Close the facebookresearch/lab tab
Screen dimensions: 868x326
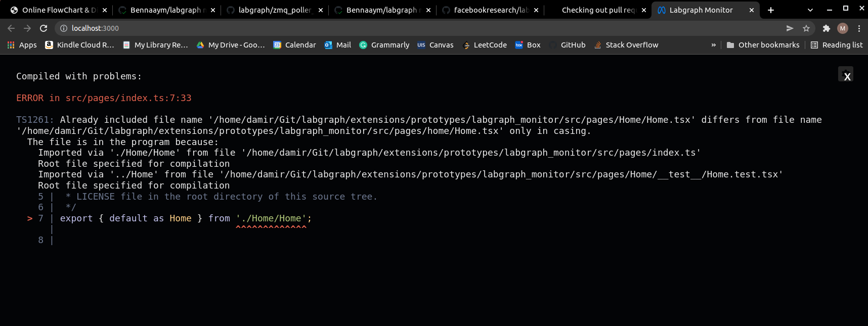click(x=536, y=10)
